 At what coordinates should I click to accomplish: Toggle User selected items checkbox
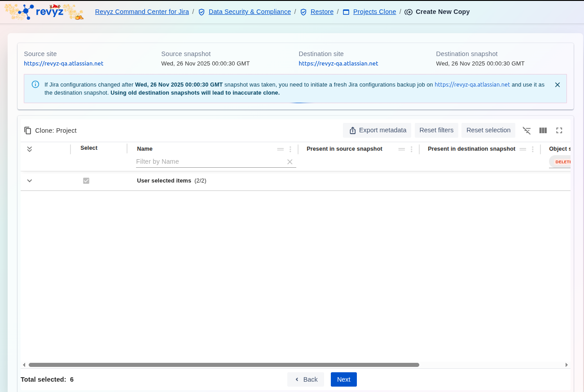86,181
